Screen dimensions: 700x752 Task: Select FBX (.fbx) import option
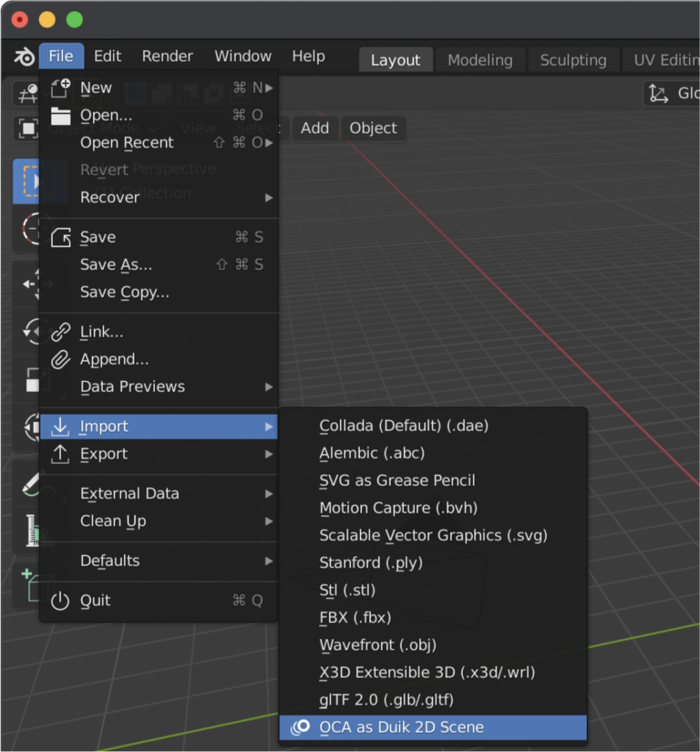point(433,617)
